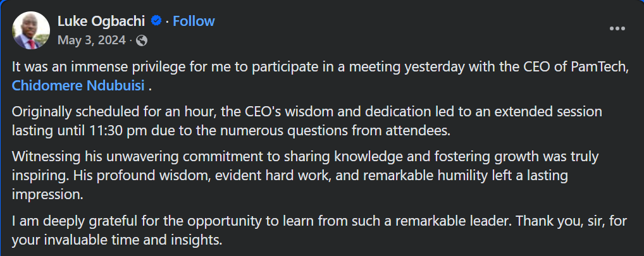Open the Chidomere Ndubuisi tagged profile
Viewport: 644px width, 256px height.
78,85
